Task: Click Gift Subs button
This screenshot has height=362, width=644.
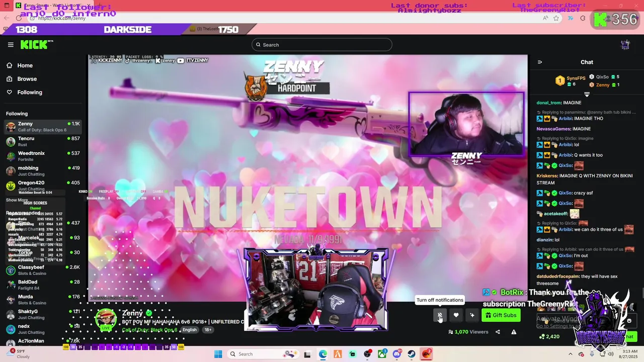Action: [501, 315]
